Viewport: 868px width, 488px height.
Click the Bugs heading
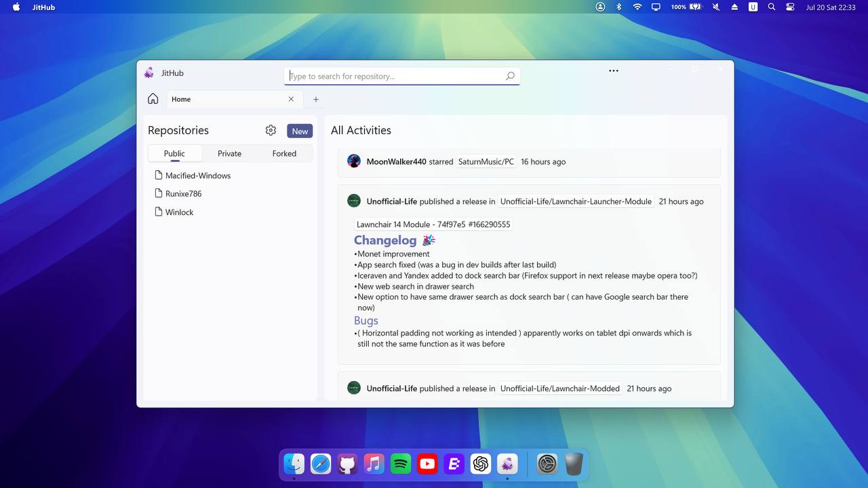[366, 321]
